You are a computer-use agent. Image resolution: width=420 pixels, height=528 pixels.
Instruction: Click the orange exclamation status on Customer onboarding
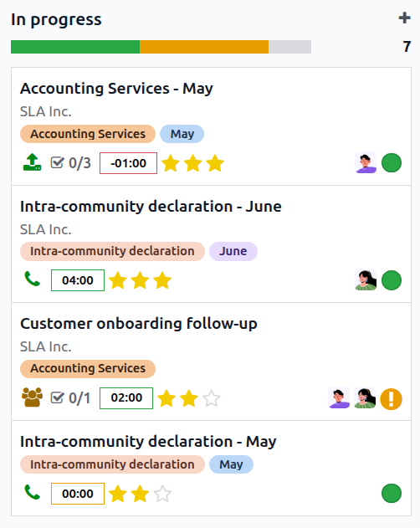pyautogui.click(x=391, y=399)
